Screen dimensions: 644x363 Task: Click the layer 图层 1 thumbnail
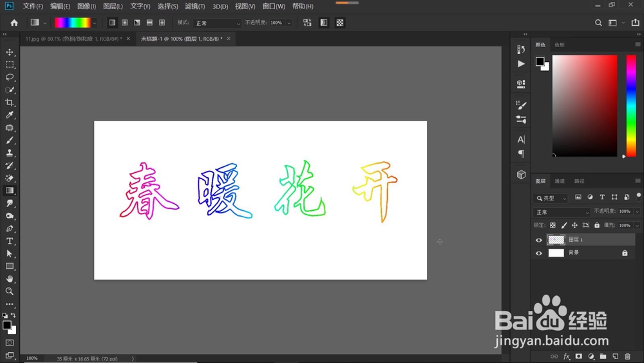tap(556, 240)
